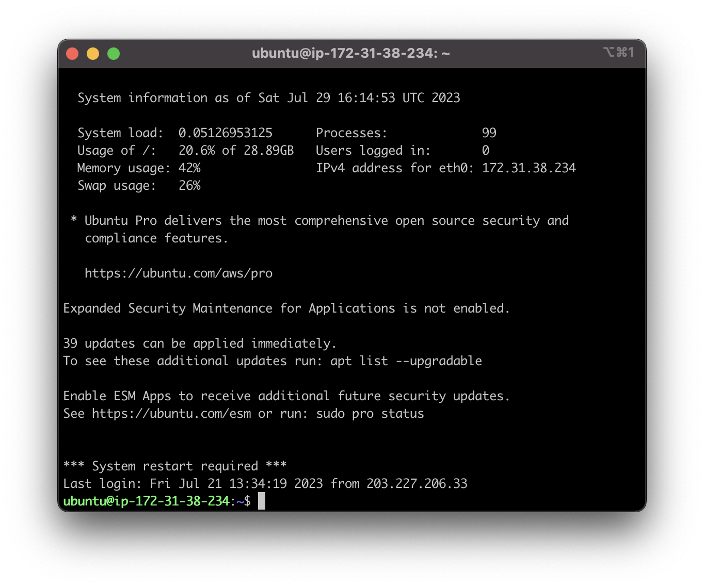Open the https://ubuntu.com/aws/pro link
The height and width of the screenshot is (588, 704).
179,273
